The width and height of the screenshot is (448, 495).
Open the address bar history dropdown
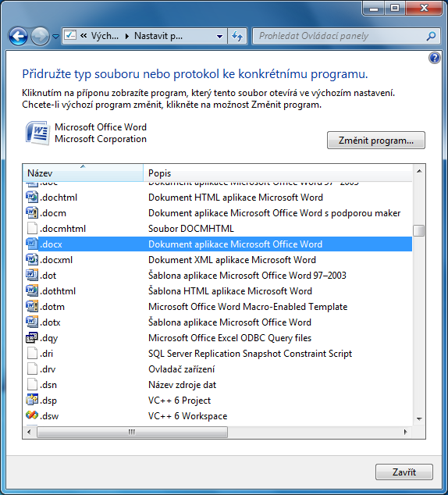(x=219, y=36)
